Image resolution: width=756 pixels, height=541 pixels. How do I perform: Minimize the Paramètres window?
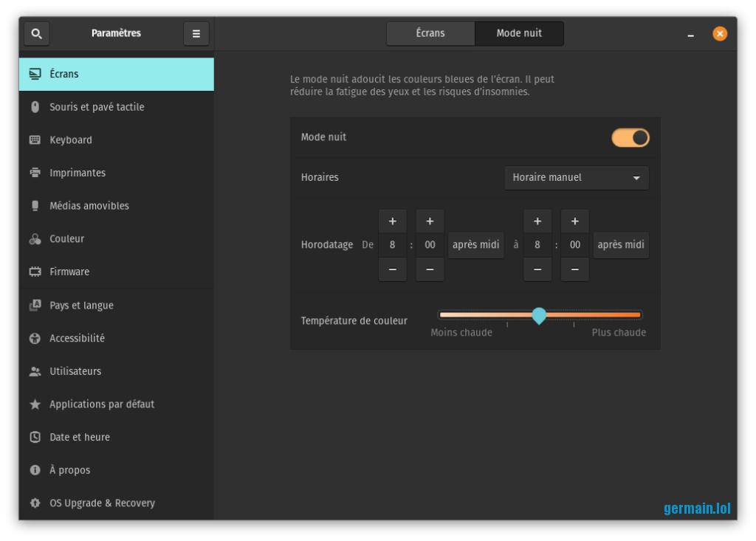[x=691, y=34]
